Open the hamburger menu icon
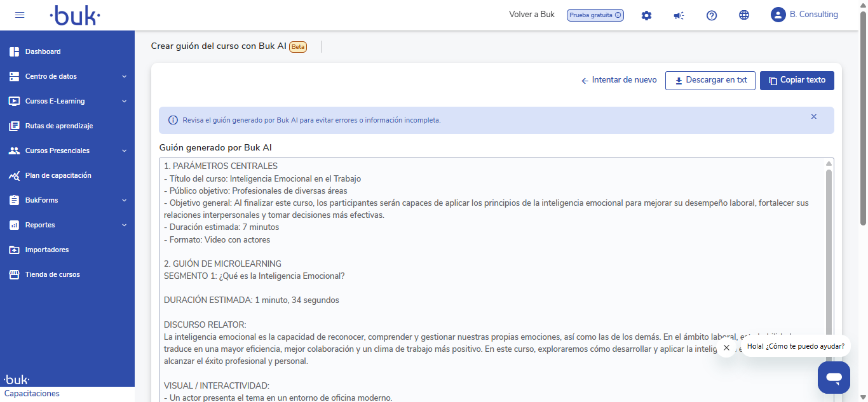 20,15
